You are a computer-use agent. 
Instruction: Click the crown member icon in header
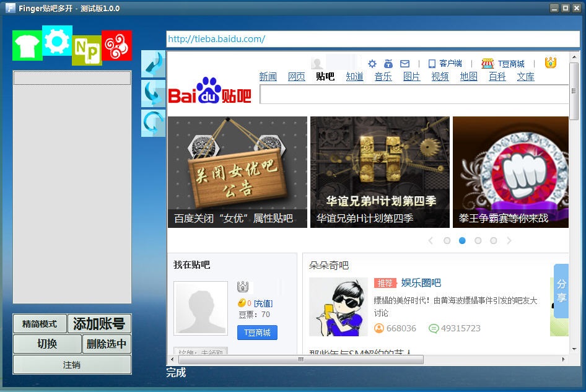pyautogui.click(x=551, y=63)
